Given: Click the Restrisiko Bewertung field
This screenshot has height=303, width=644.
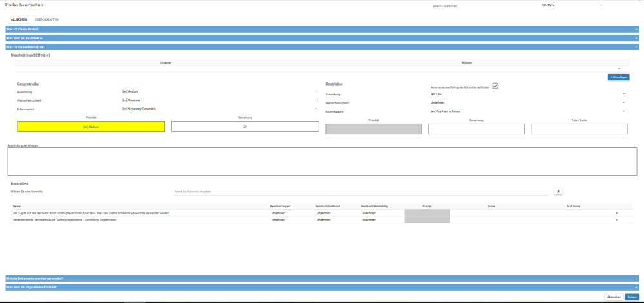Looking at the screenshot, I should 477,129.
